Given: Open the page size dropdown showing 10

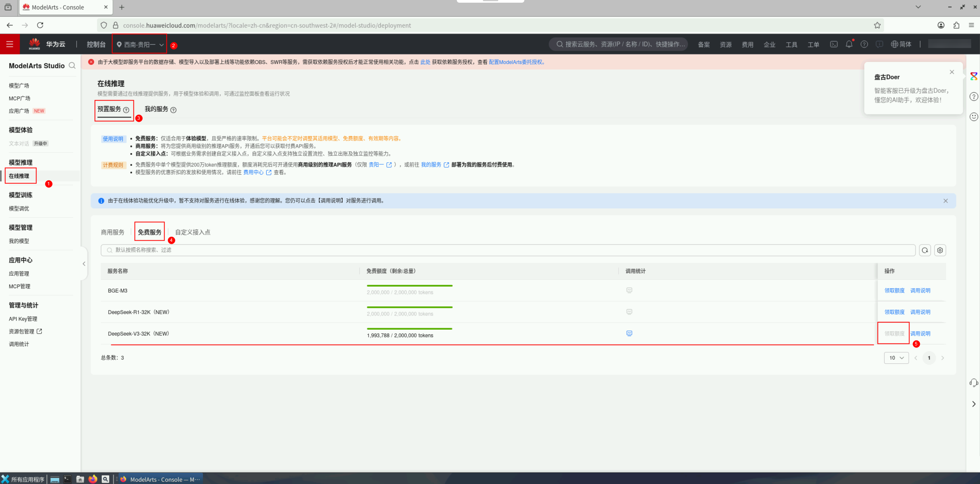Looking at the screenshot, I should coord(896,358).
